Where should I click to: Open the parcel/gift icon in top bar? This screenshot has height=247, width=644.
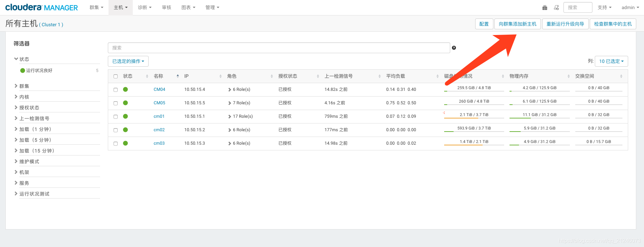point(545,7)
